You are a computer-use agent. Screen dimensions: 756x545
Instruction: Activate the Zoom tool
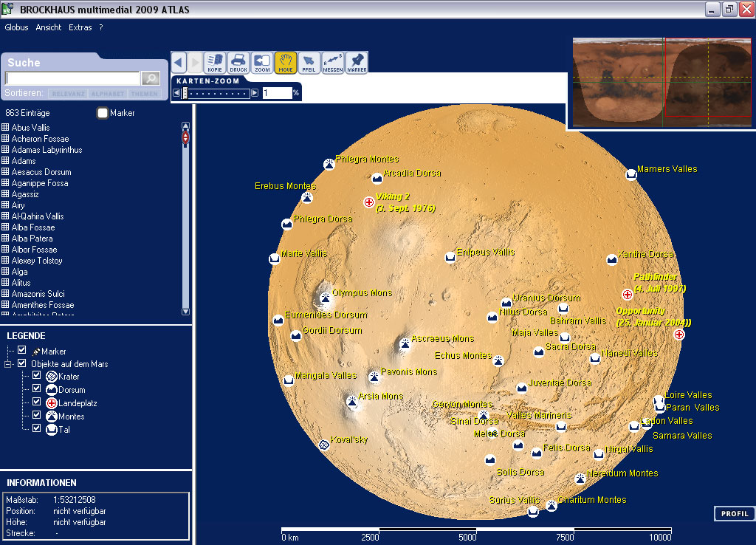point(262,62)
